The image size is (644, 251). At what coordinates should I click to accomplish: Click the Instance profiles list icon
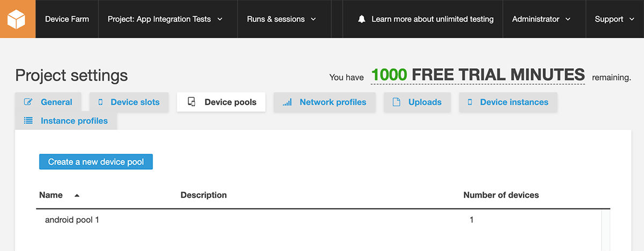click(x=28, y=121)
